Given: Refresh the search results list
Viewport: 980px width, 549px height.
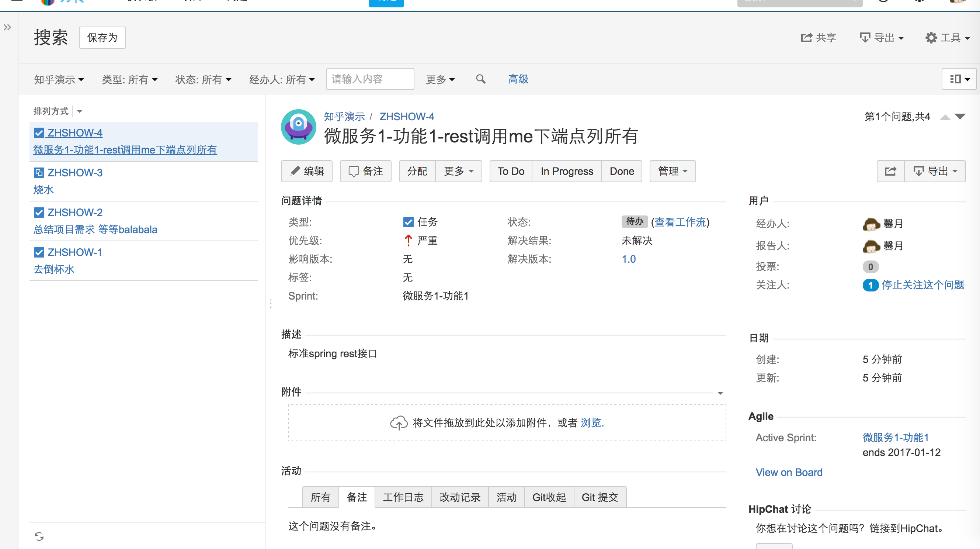Looking at the screenshot, I should [x=39, y=536].
